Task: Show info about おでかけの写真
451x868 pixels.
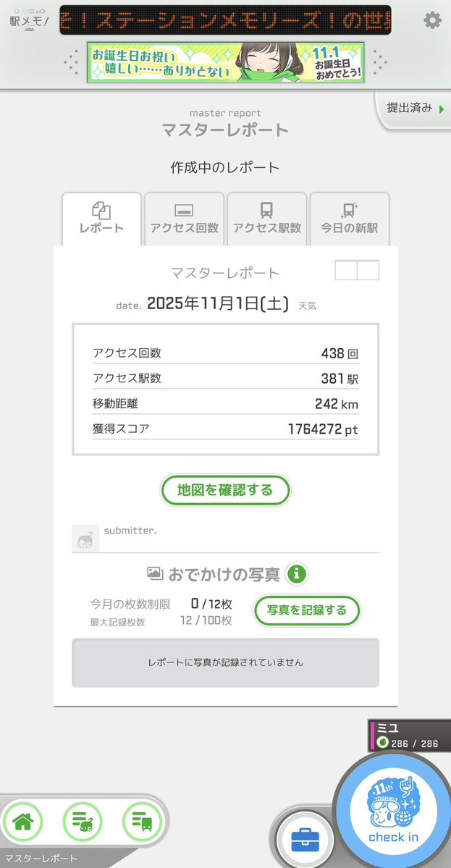Action: click(x=297, y=575)
